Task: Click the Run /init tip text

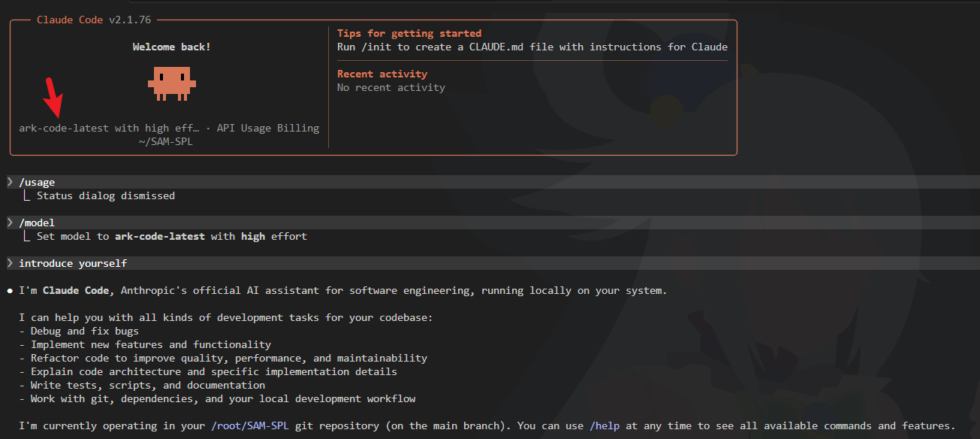Action: click(532, 47)
